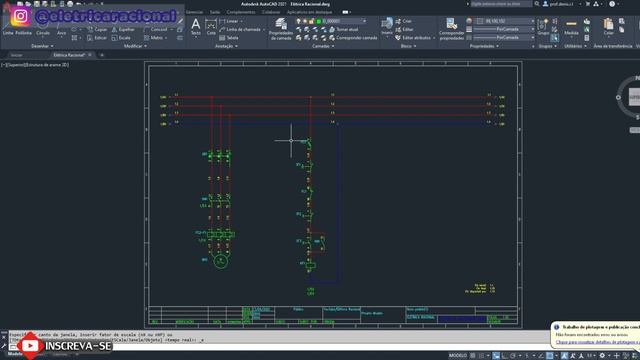Image resolution: width=640 pixels, height=360 pixels.
Task: Select the Esticar stretch tool
Action: pyautogui.click(x=97, y=38)
